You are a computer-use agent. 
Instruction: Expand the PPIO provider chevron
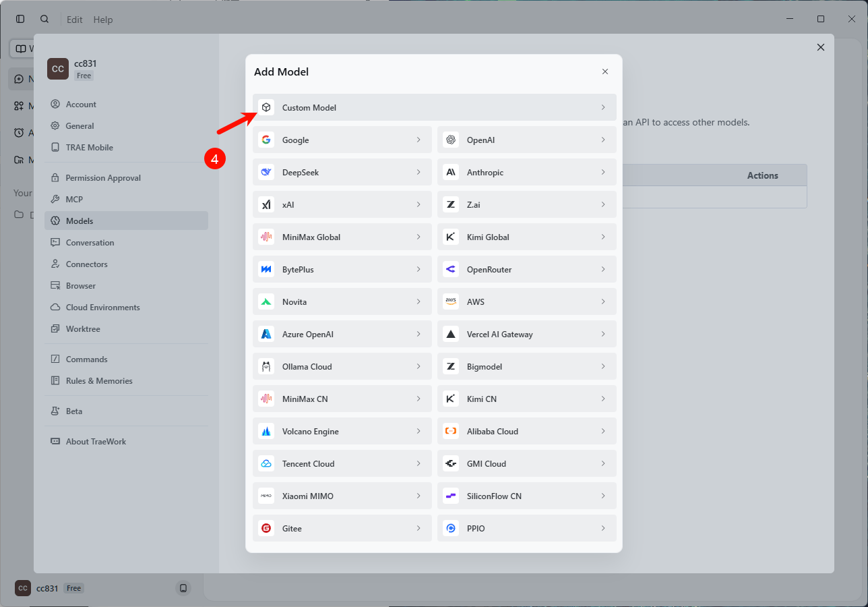click(x=603, y=528)
